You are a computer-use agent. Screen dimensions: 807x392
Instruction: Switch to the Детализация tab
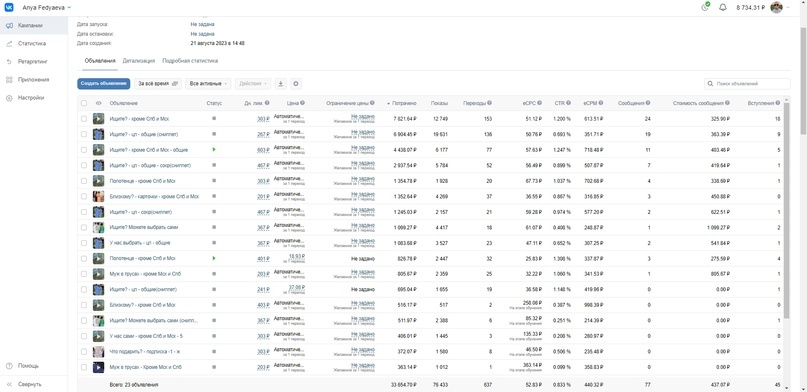click(x=139, y=61)
